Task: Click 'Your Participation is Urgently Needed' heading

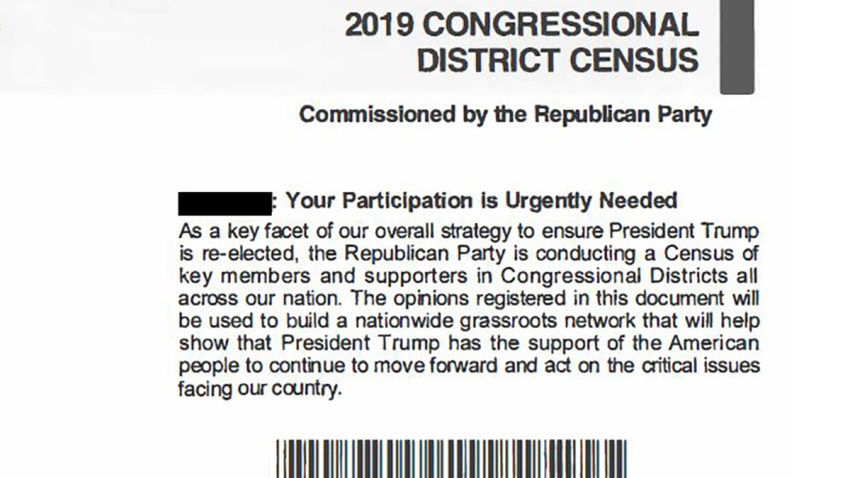Action: click(481, 201)
